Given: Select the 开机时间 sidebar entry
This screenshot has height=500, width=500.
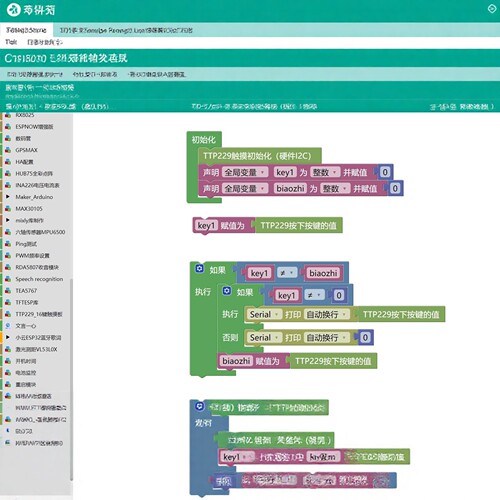Looking at the screenshot, I should (x=26, y=361).
